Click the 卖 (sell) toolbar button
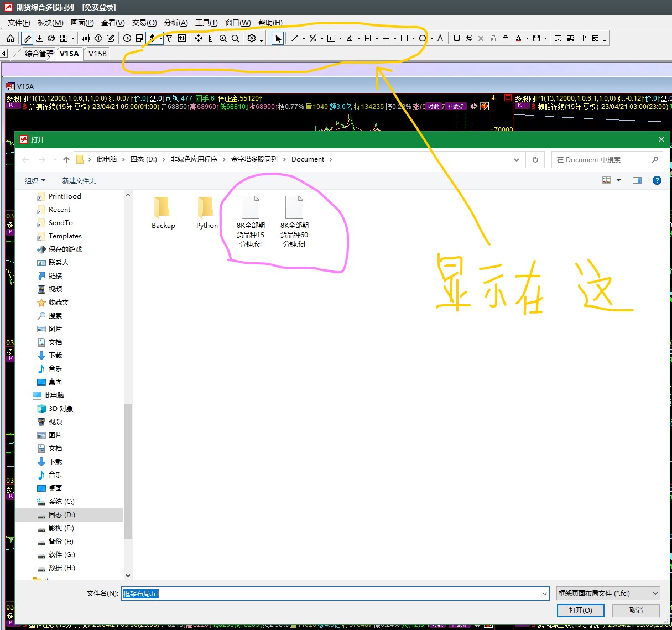This screenshot has width=672, height=630. (x=570, y=38)
